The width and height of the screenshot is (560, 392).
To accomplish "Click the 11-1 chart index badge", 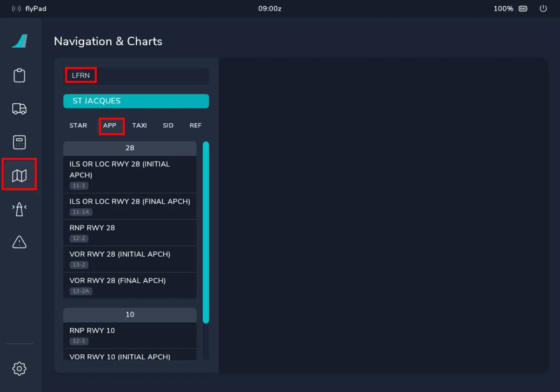I will click(79, 186).
